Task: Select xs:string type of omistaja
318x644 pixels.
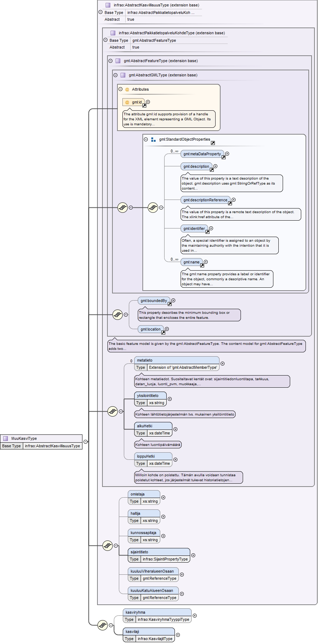Action: tap(150, 501)
